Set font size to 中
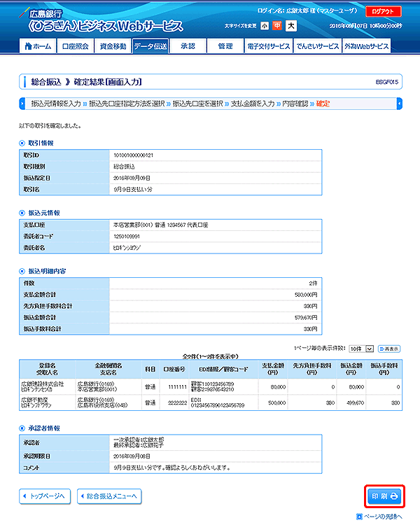The image size is (420, 525). (277, 25)
